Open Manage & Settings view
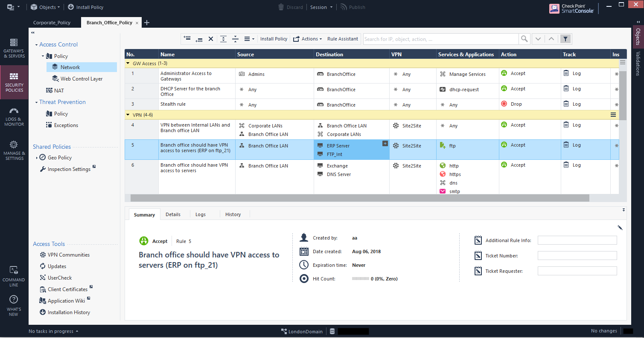The image size is (644, 338). tap(14, 150)
